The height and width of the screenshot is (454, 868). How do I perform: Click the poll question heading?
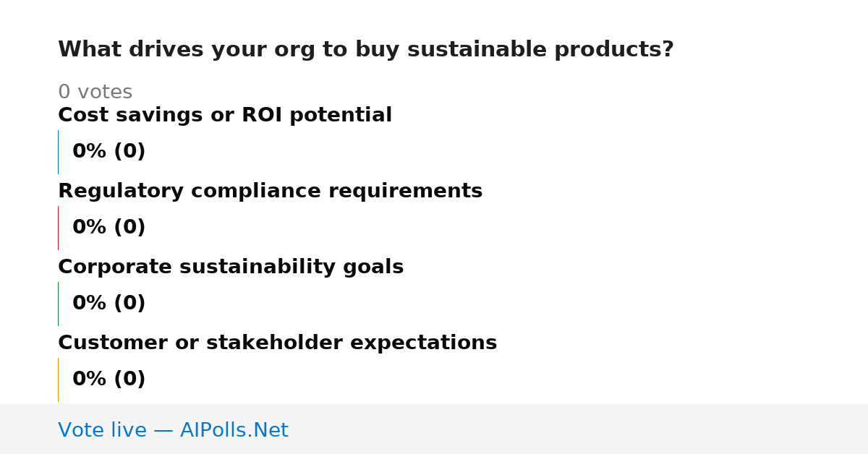365,50
